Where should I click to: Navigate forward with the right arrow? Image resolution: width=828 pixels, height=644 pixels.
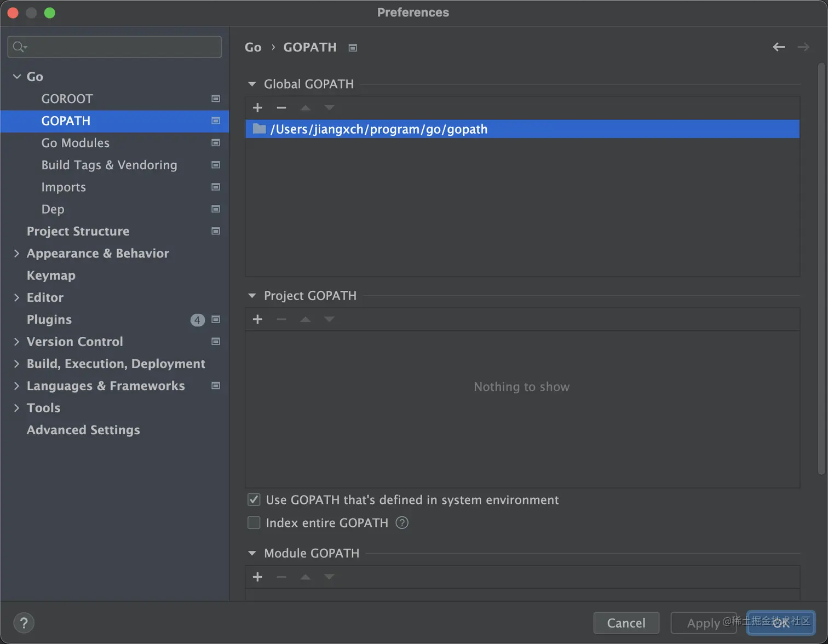click(803, 47)
